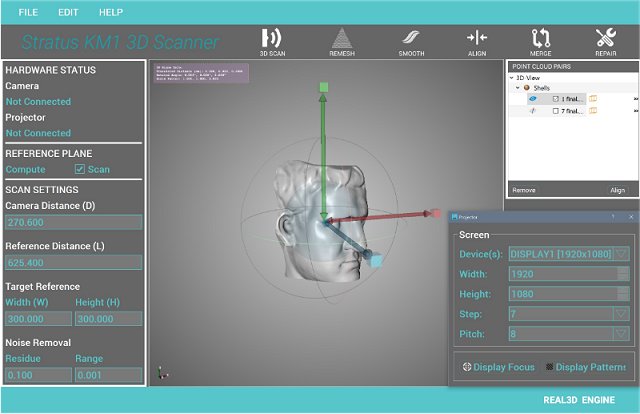Toggle eye visibility of 1 final shell
640x414 pixels.
click(x=533, y=98)
